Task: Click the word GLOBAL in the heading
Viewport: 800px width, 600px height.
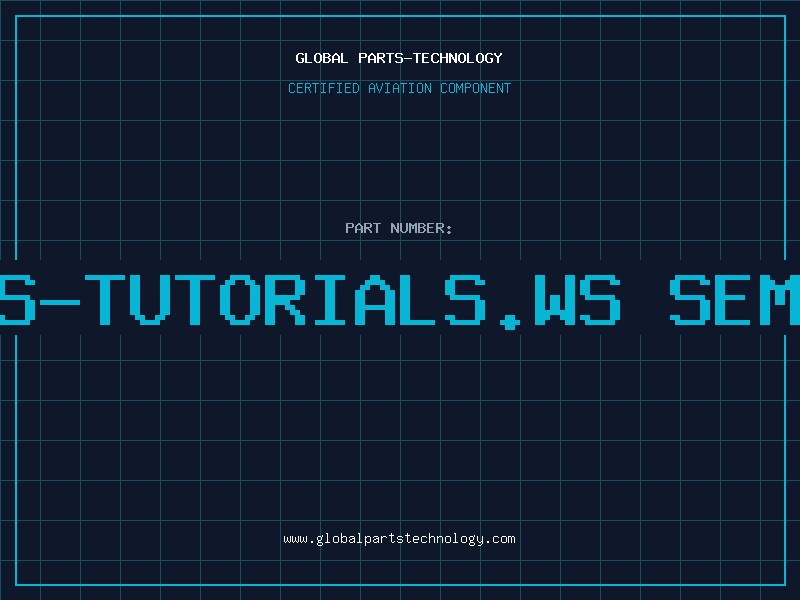Action: click(320, 58)
